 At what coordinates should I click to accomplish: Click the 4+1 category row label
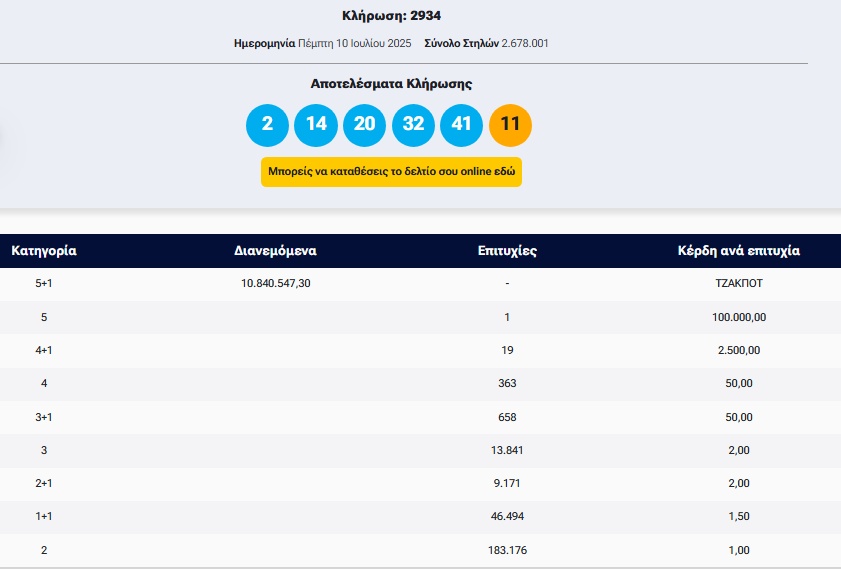[x=43, y=350]
